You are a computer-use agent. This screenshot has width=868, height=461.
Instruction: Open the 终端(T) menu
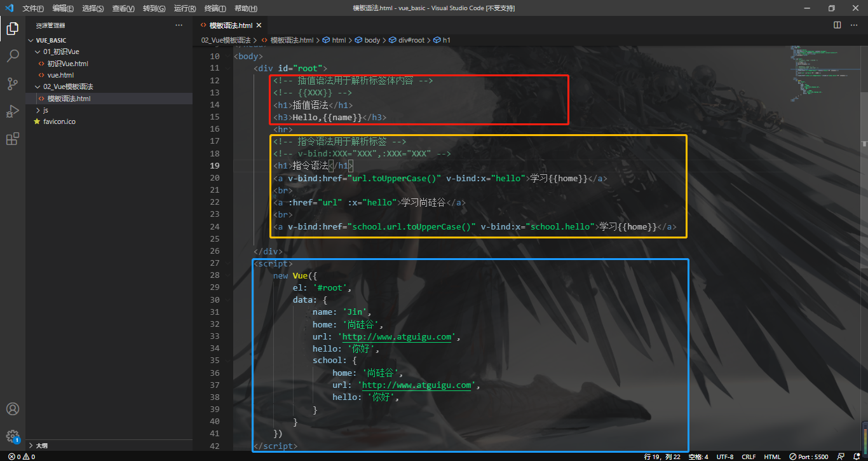coord(215,8)
